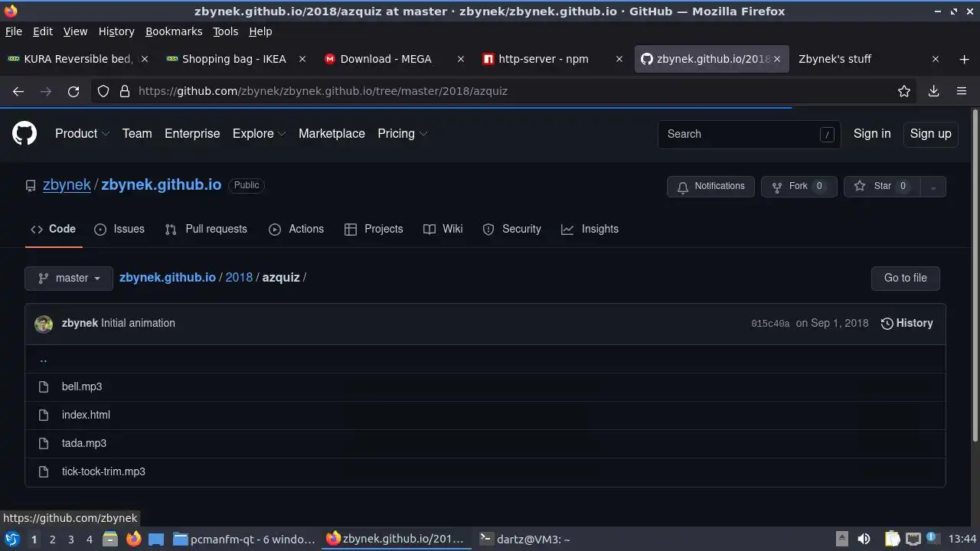The image size is (980, 551).
Task: Click the Notifications button
Action: [x=710, y=187]
